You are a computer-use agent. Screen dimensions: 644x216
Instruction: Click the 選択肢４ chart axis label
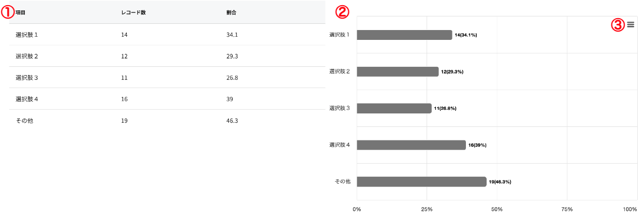point(340,145)
